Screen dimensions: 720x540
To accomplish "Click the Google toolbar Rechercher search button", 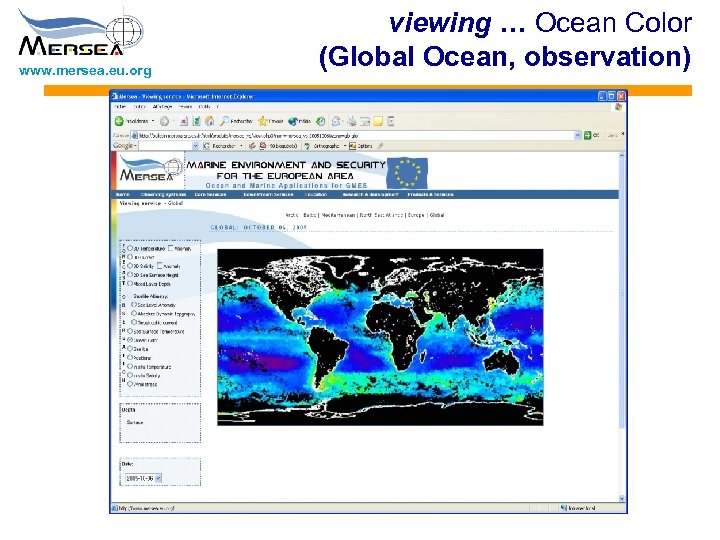I will tap(219, 146).
